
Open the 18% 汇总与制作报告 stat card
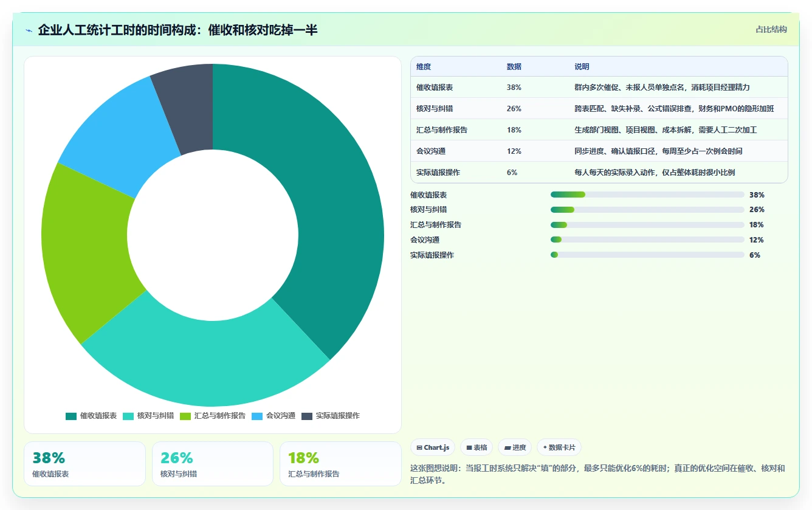pos(340,464)
